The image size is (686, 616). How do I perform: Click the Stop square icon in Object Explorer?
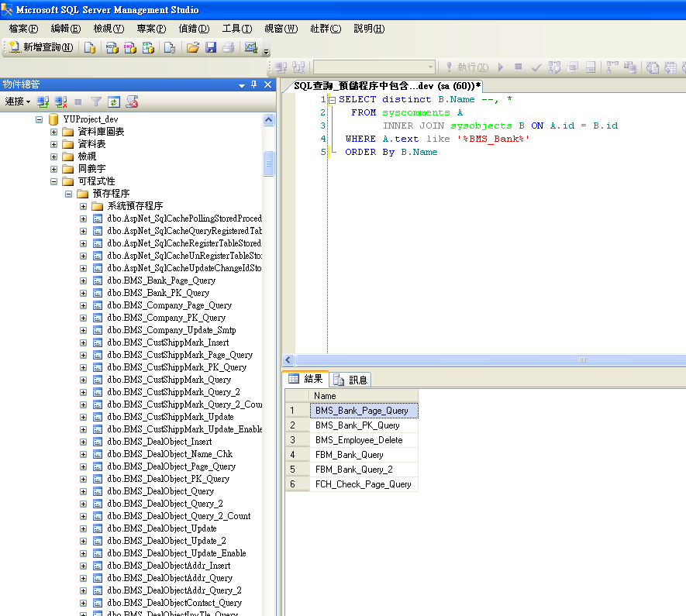[78, 102]
